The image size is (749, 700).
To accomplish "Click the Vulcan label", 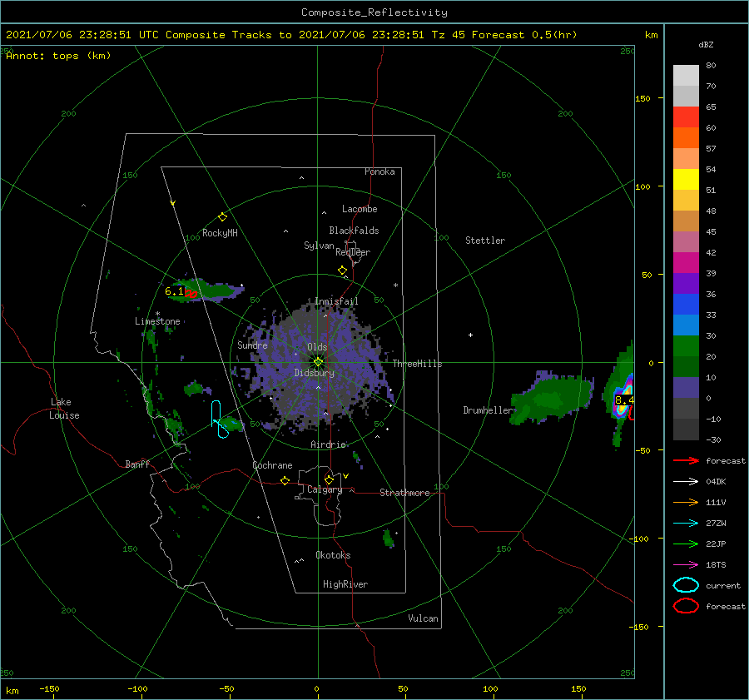I will point(424,618).
